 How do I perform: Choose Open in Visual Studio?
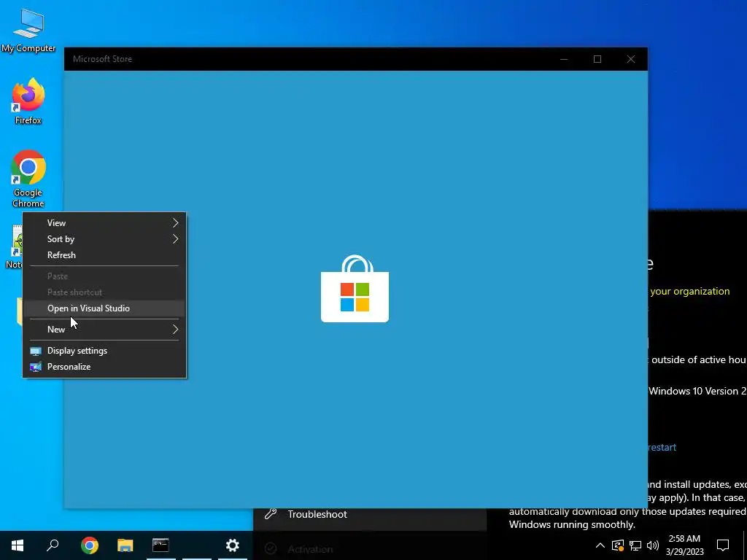104,308
